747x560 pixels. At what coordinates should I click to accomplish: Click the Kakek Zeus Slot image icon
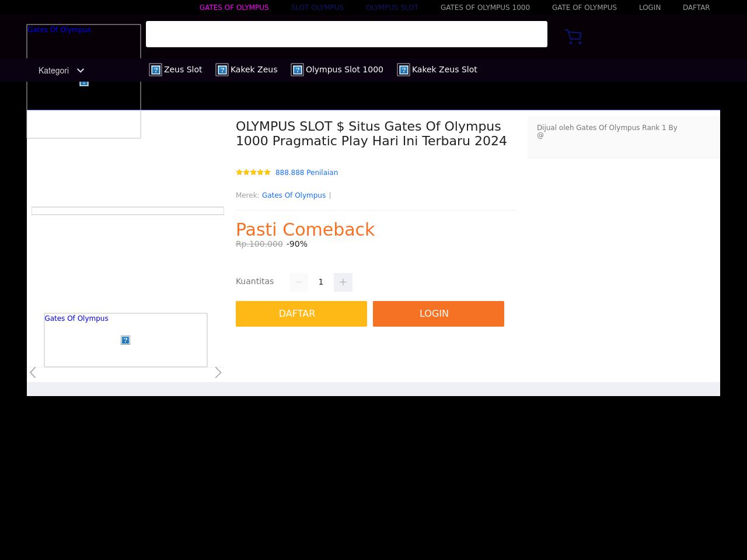404,70
